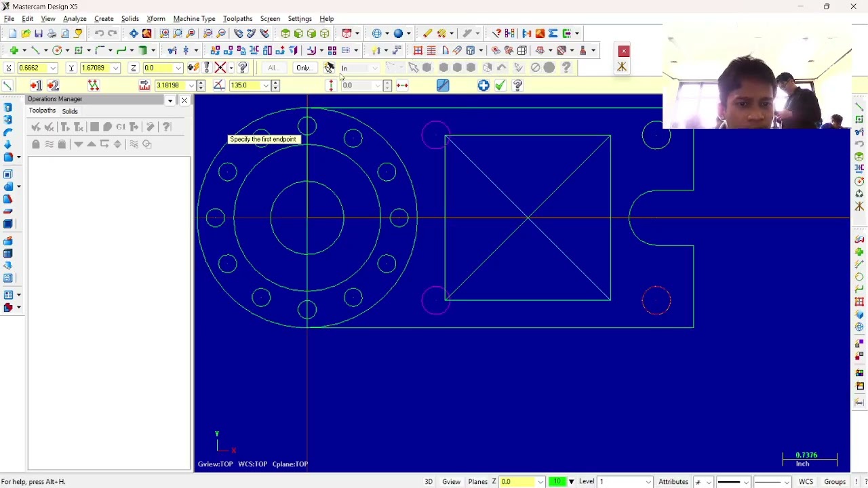Undo the last action
This screenshot has width=868, height=488.
[x=99, y=33]
